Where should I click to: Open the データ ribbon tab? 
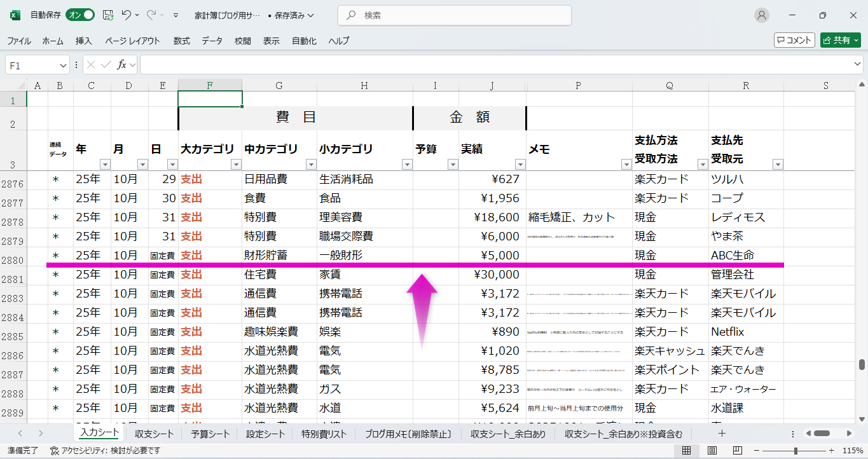(212, 41)
